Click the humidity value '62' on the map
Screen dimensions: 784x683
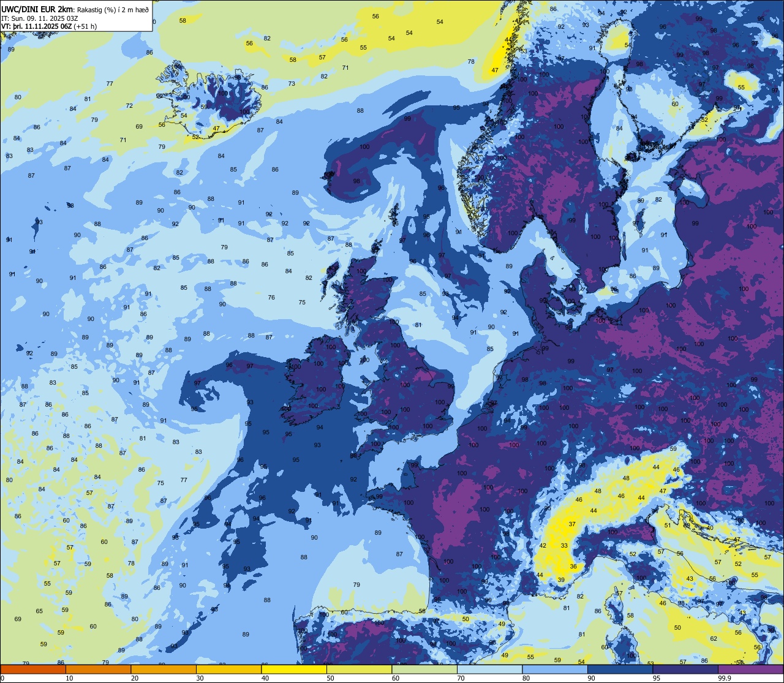[714, 638]
